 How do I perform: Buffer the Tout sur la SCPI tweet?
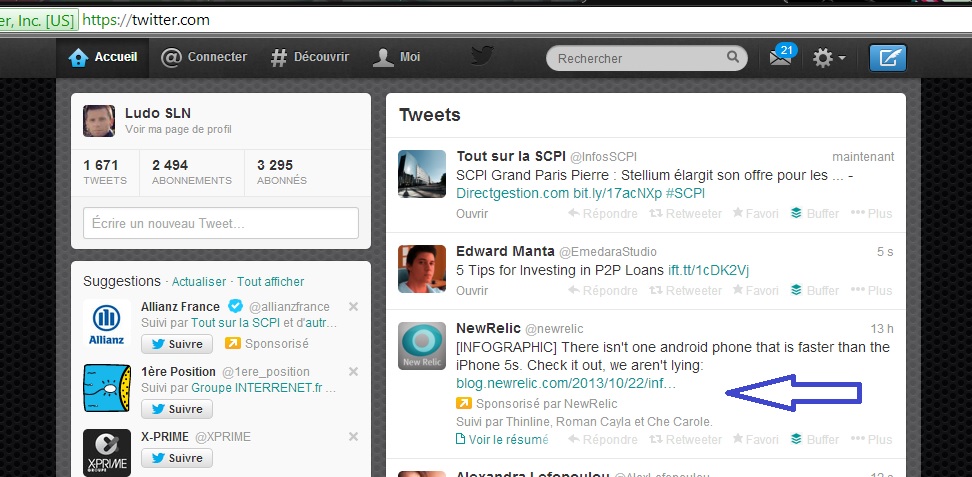tap(815, 213)
